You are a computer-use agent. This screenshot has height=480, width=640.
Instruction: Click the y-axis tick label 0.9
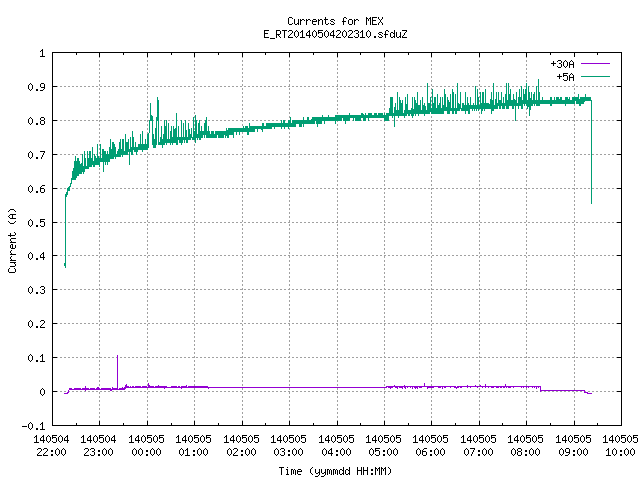tap(36, 87)
